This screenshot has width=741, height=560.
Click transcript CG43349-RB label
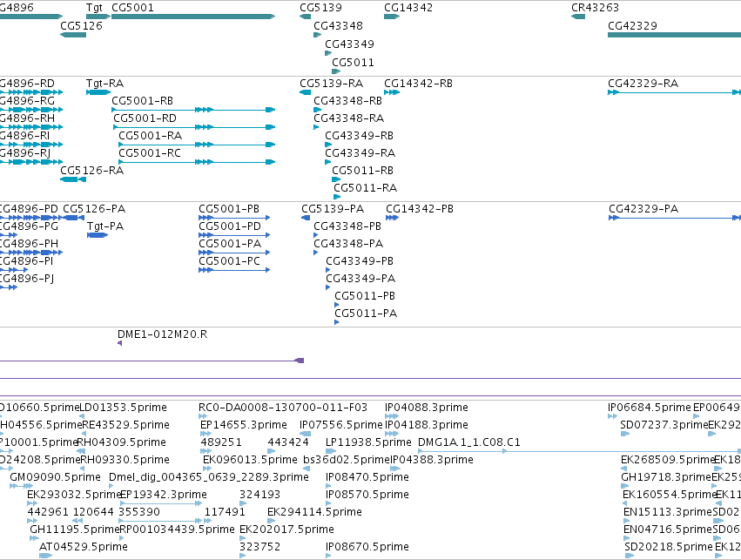pos(359,136)
